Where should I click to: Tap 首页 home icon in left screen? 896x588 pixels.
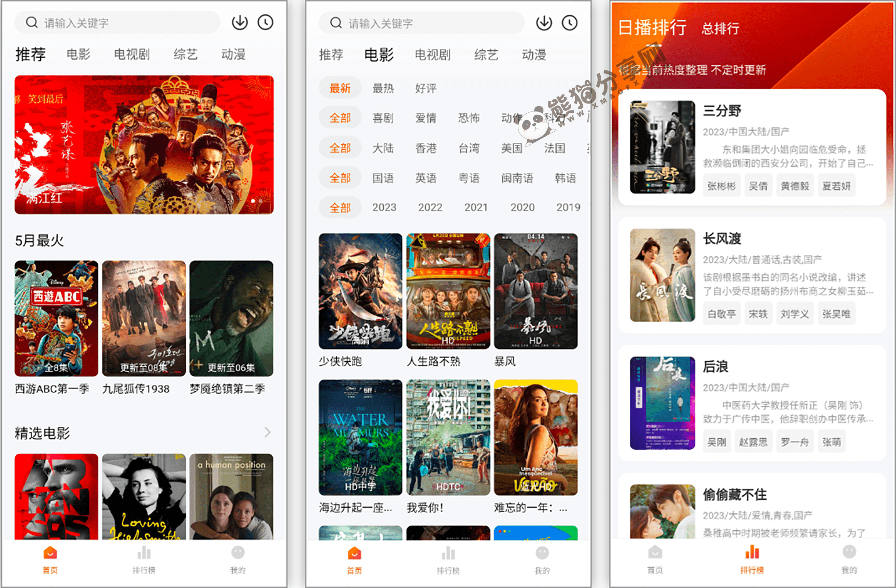coord(50,553)
